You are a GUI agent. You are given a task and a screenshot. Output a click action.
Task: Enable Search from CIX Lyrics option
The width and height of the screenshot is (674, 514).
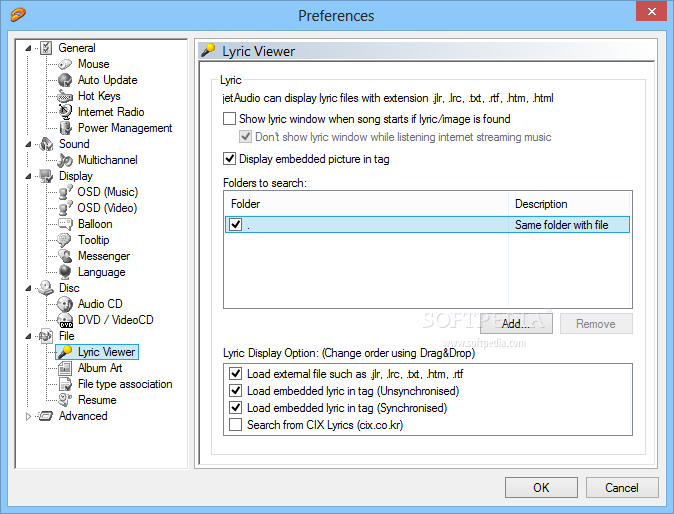pyautogui.click(x=236, y=425)
